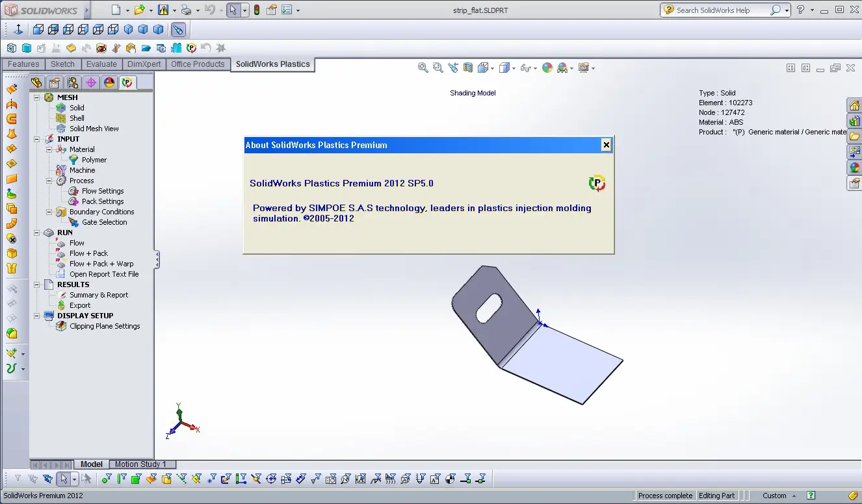
Task: Open Flow Settings in the tree
Action: (103, 191)
